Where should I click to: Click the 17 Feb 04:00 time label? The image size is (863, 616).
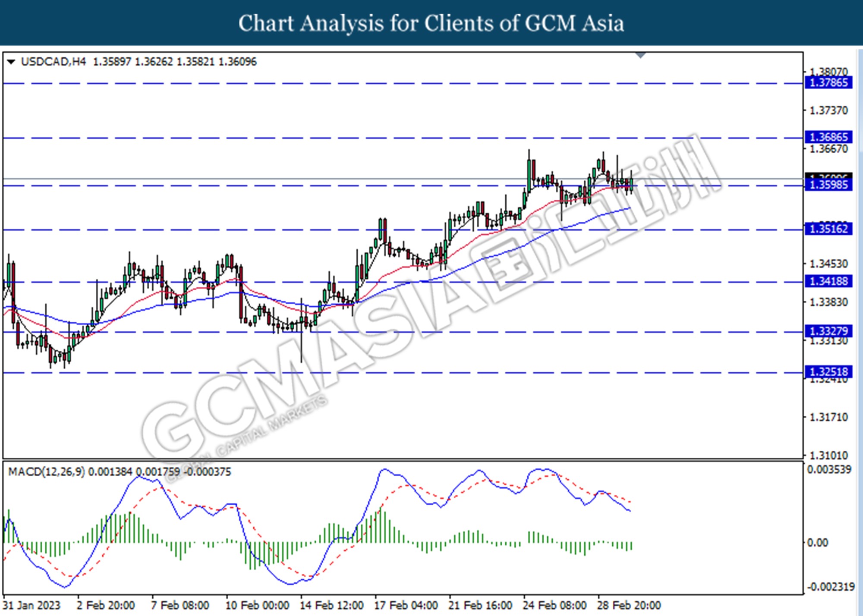(406, 606)
